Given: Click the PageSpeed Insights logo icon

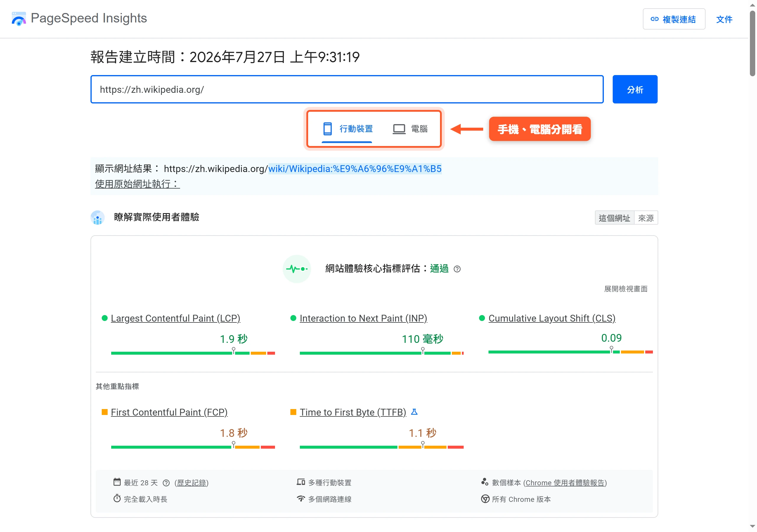Looking at the screenshot, I should [x=19, y=19].
